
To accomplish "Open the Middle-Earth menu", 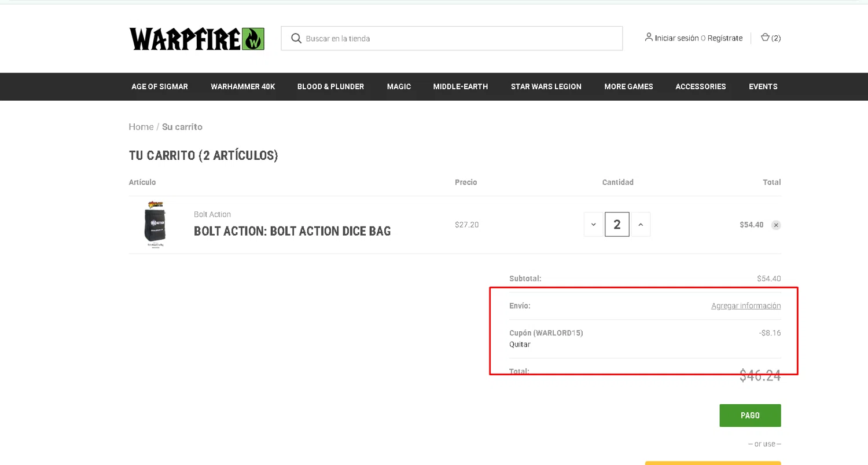I will (x=461, y=86).
